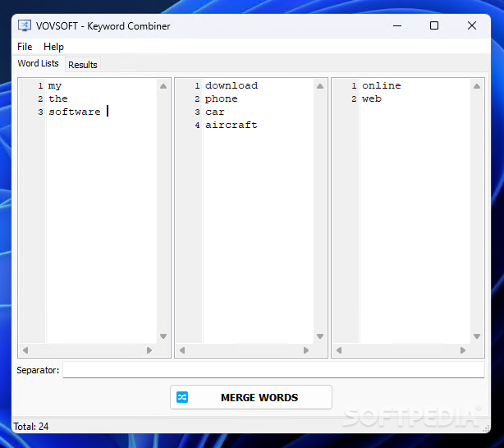Click scroll down arrow in third word list
504x448 pixels.
477,336
